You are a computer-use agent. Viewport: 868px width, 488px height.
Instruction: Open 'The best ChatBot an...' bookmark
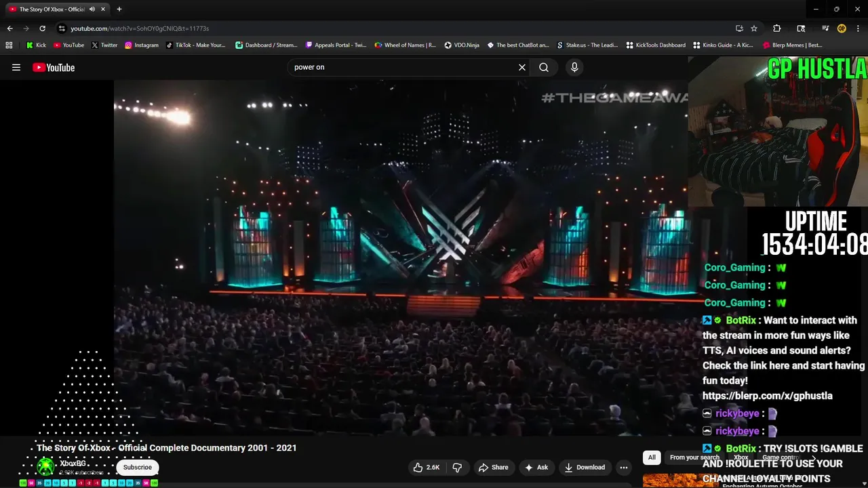[x=518, y=45]
